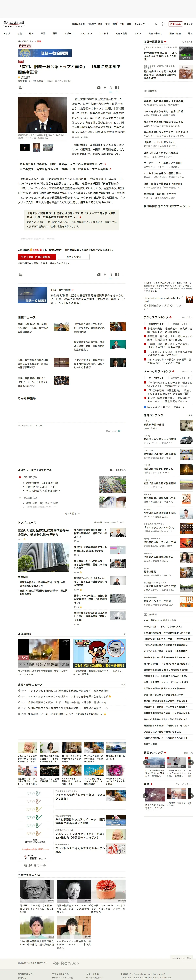Screen dimensions: 196x980
Task: Open the 医療・健康 navigation menu item
Action: tap(175, 33)
